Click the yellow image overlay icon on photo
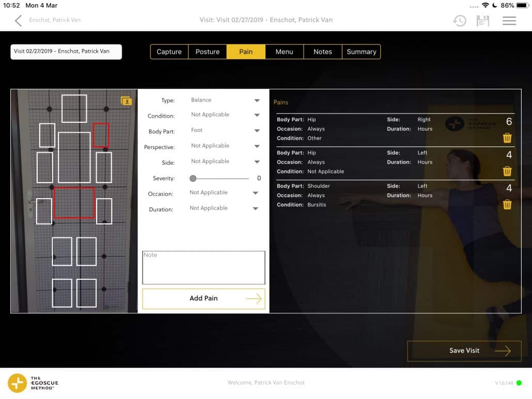This screenshot has height=399, width=532. click(126, 101)
